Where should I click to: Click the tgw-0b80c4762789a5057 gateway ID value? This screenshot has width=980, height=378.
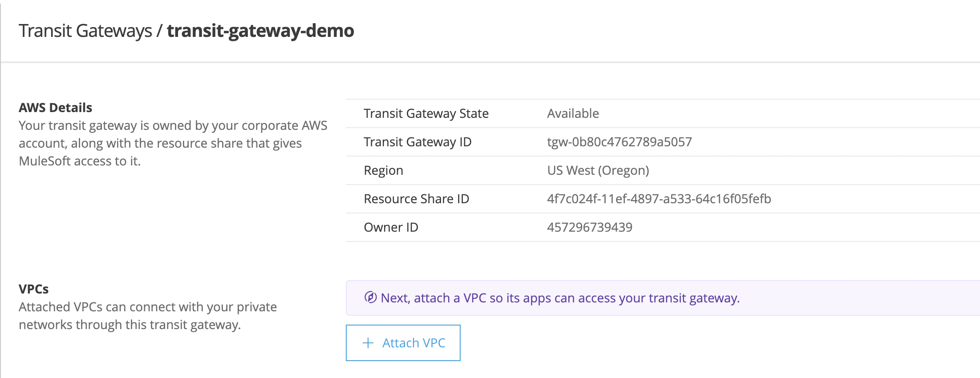619,142
